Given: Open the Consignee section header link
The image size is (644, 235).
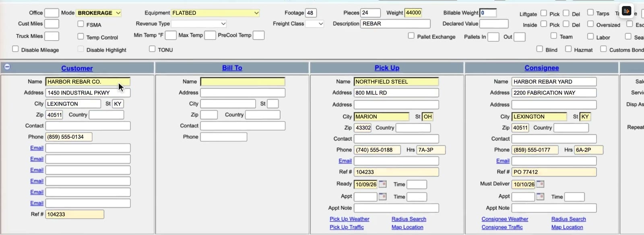Looking at the screenshot, I should point(541,68).
